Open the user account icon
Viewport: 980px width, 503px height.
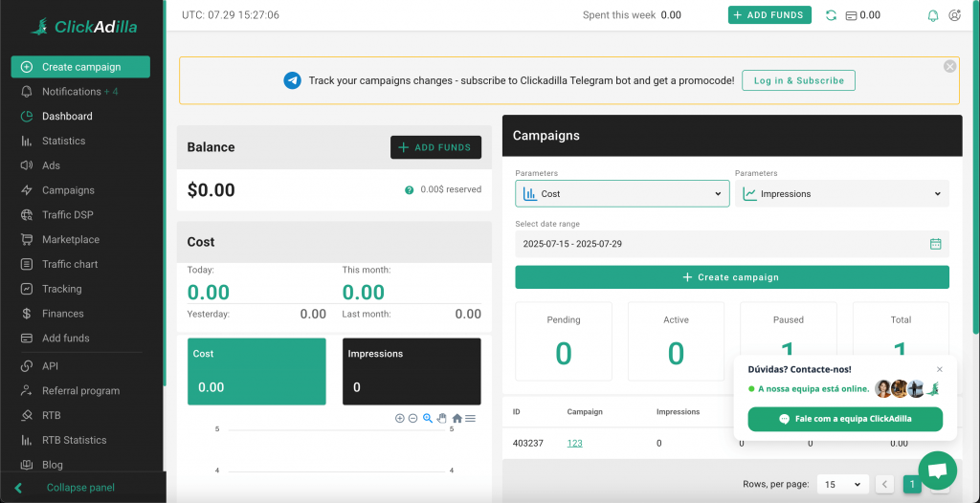954,15
